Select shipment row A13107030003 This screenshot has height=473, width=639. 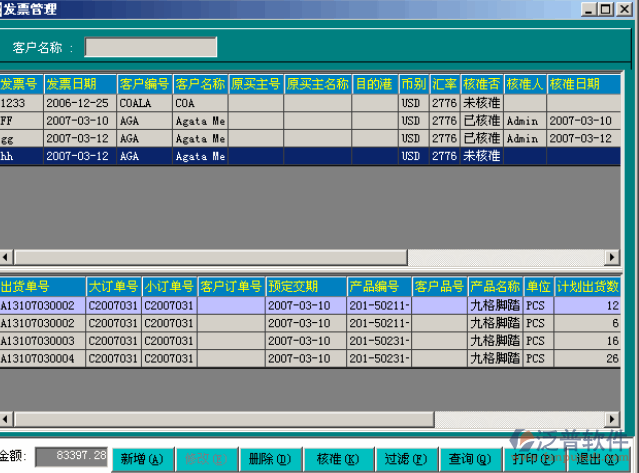[40, 341]
